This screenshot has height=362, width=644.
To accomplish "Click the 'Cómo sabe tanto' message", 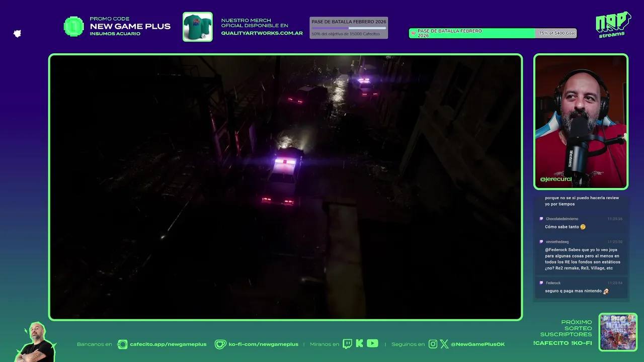I will click(x=562, y=227).
